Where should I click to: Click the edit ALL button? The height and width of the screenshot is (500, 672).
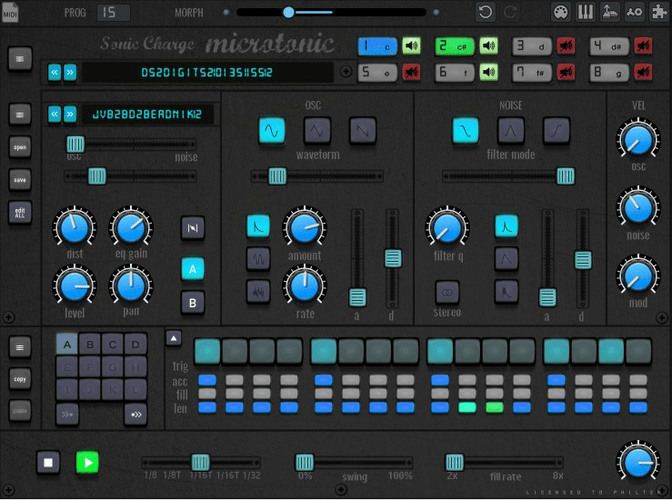click(20, 213)
